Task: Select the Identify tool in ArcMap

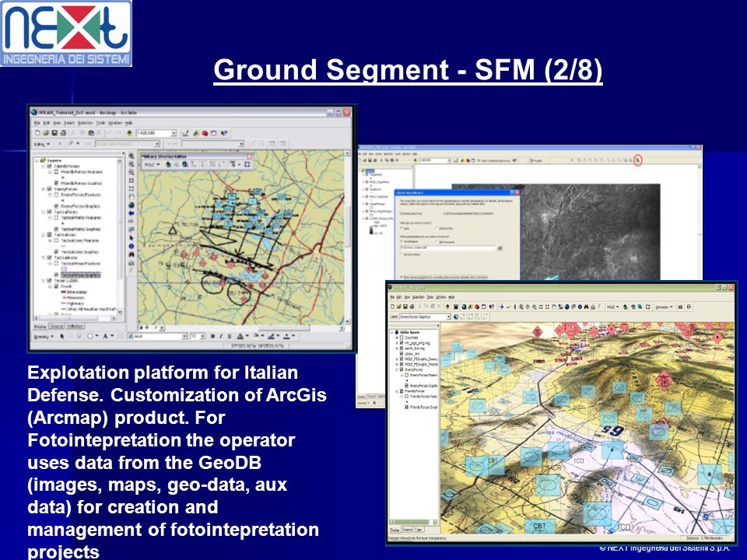Action: point(132,247)
